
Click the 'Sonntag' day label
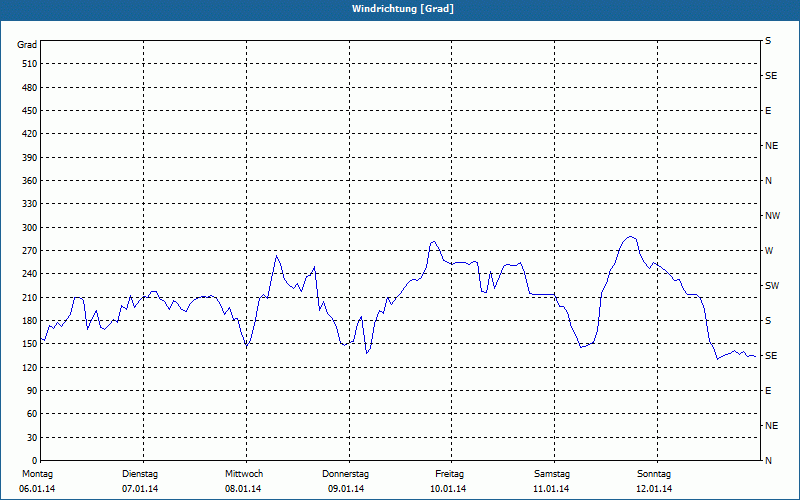tap(654, 474)
